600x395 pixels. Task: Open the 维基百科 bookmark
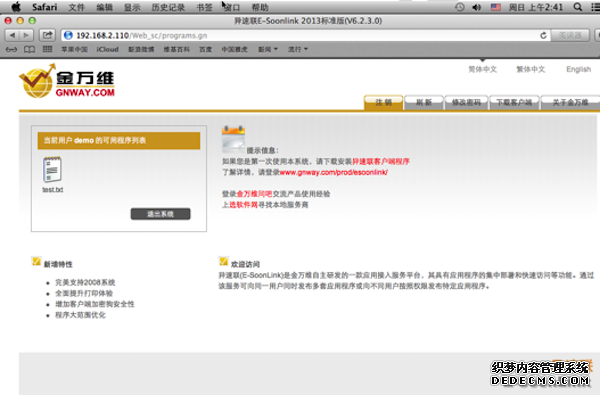(x=176, y=49)
